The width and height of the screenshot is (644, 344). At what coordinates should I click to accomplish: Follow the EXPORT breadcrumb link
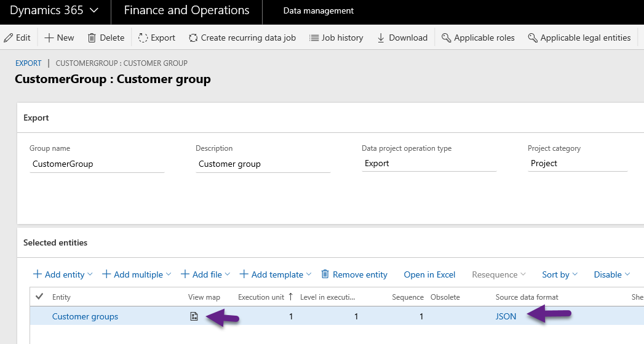pyautogui.click(x=28, y=63)
